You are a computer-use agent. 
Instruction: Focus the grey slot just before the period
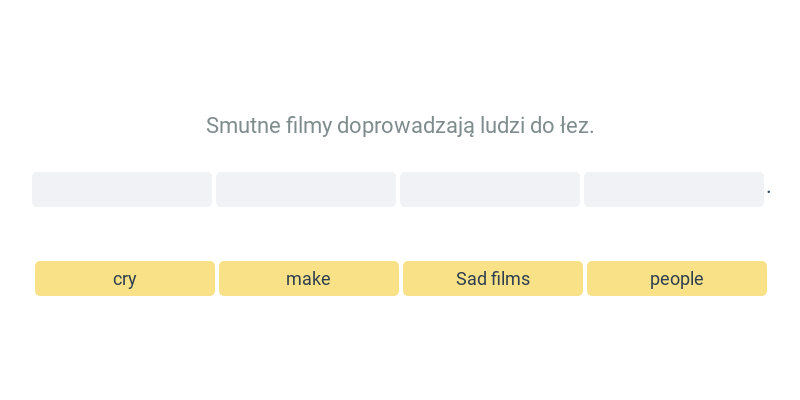point(674,189)
